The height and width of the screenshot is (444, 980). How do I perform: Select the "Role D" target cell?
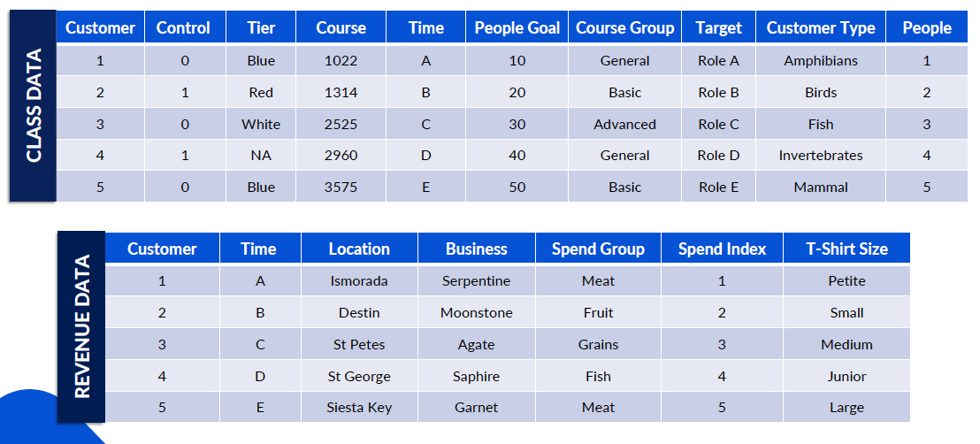718,156
